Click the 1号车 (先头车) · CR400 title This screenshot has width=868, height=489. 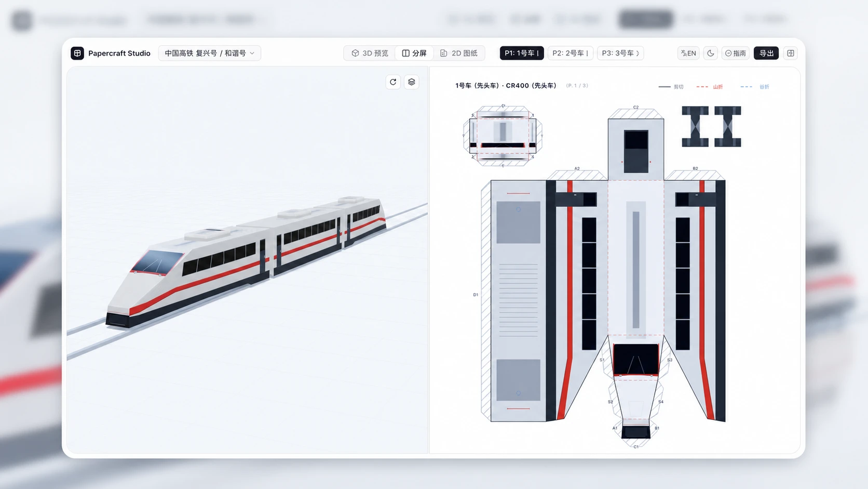pyautogui.click(x=506, y=86)
